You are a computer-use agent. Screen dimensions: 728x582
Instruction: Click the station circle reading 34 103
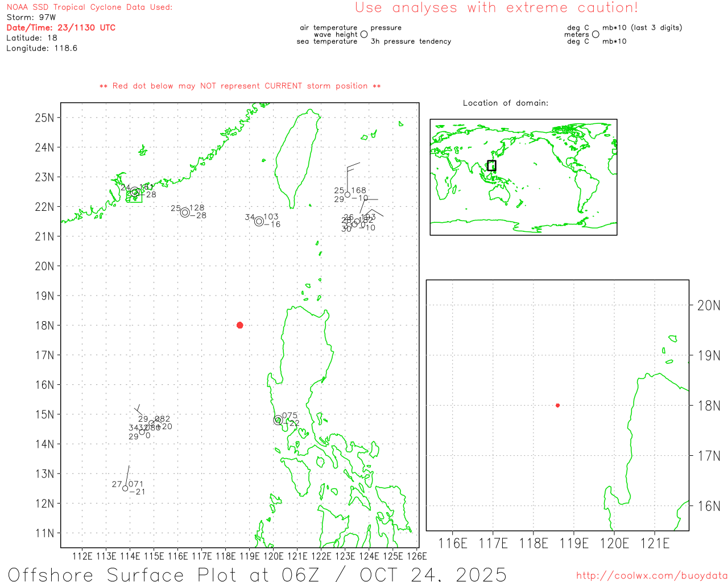(x=259, y=221)
